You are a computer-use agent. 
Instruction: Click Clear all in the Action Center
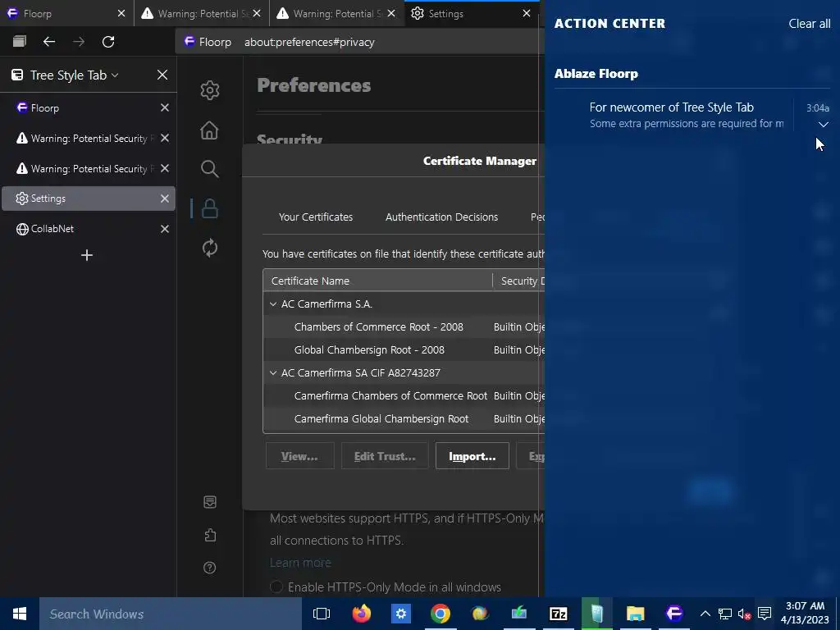point(809,24)
